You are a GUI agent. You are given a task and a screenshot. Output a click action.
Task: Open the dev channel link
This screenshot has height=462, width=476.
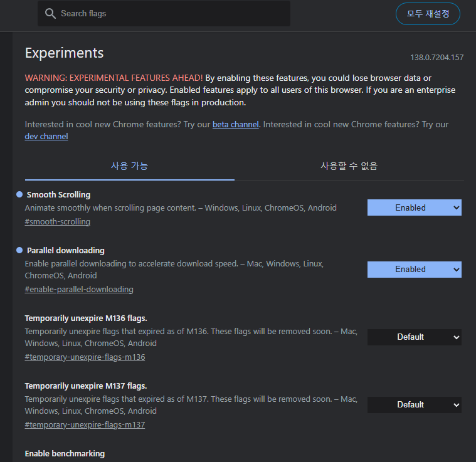pyautogui.click(x=46, y=137)
